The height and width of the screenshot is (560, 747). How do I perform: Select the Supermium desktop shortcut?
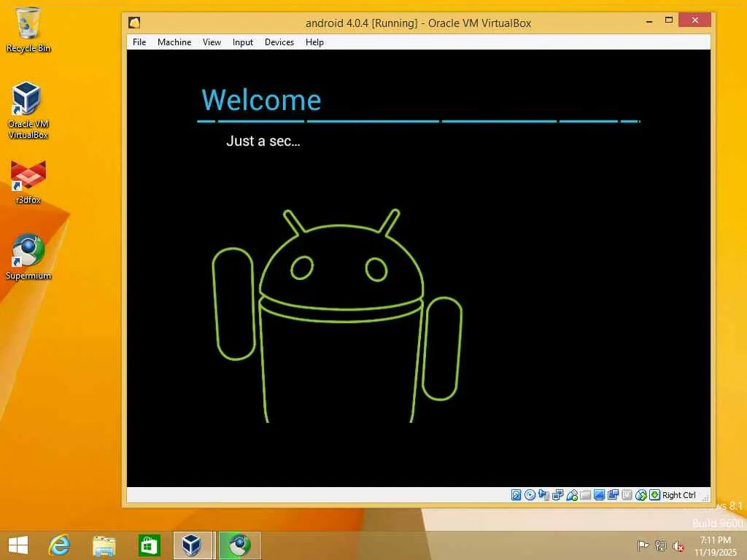tap(28, 257)
